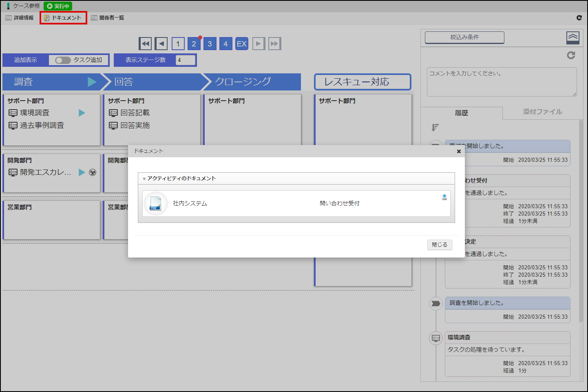The image size is (588, 392).
Task: Open the 関係者一覧 tab
Action: (x=108, y=18)
